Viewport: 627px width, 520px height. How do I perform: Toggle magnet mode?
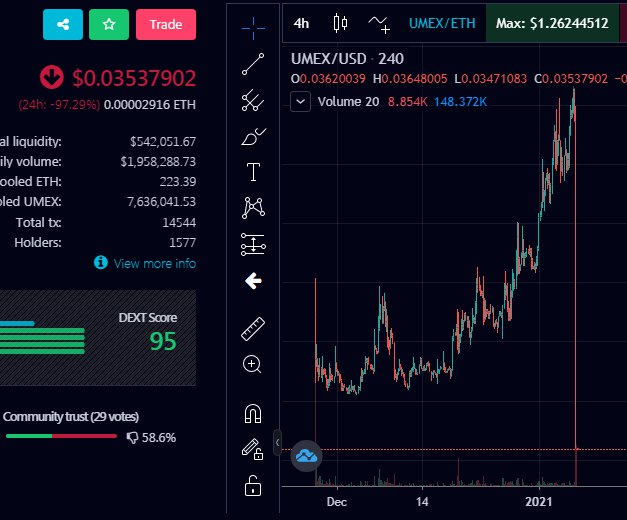click(x=253, y=413)
